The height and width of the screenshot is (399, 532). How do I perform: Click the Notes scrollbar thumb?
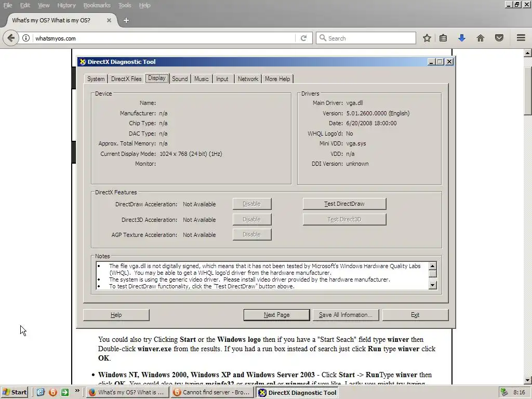[433, 273]
